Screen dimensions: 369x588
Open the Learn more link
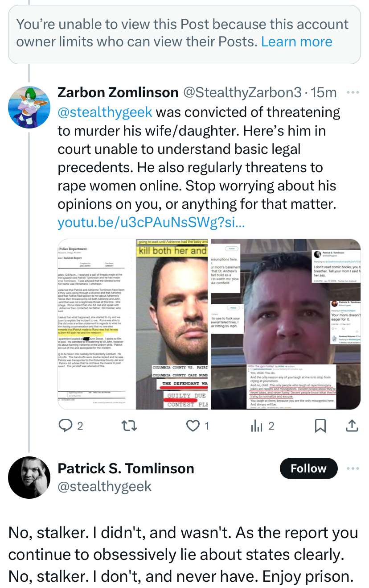(297, 41)
